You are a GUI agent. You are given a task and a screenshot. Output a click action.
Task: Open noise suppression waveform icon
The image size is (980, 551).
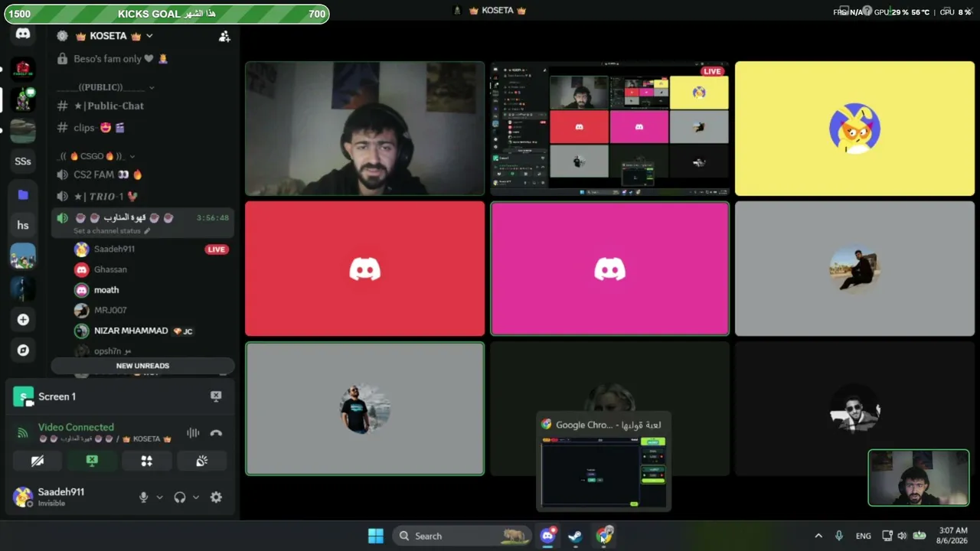click(193, 433)
